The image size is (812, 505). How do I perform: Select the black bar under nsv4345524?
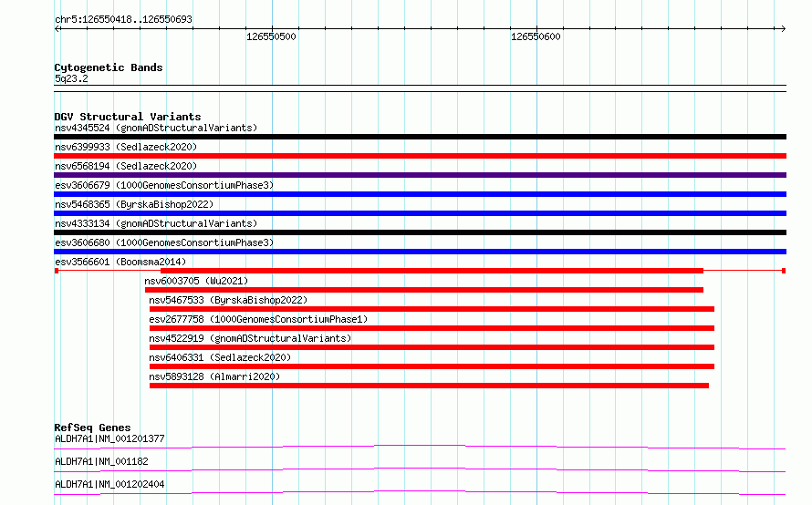click(x=420, y=137)
